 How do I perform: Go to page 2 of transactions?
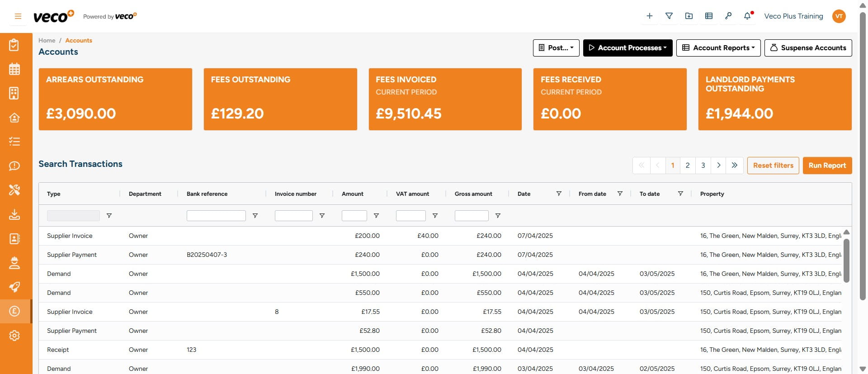coord(688,166)
